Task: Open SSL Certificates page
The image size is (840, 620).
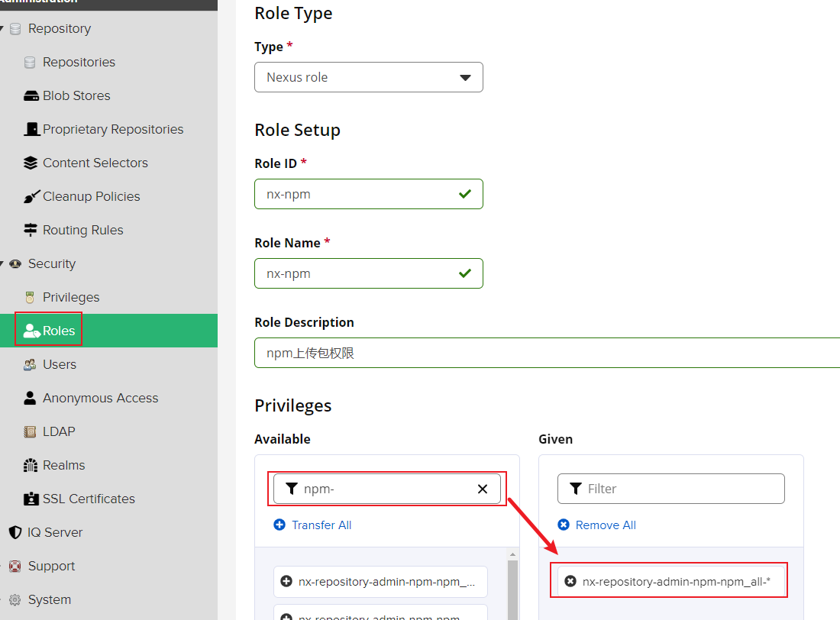Action: [89, 499]
